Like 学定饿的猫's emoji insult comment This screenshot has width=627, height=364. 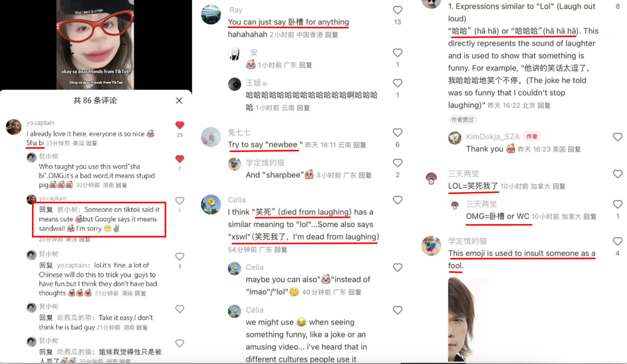618,241
